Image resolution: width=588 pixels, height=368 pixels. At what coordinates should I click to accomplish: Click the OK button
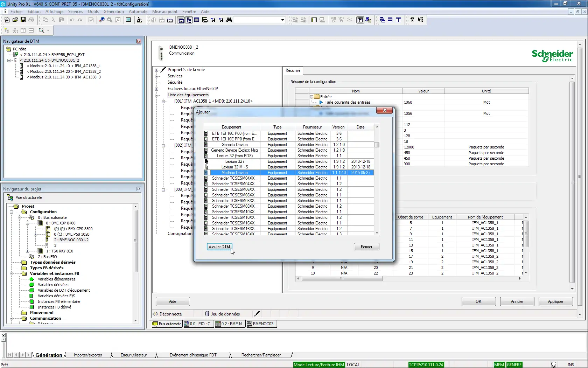click(478, 301)
